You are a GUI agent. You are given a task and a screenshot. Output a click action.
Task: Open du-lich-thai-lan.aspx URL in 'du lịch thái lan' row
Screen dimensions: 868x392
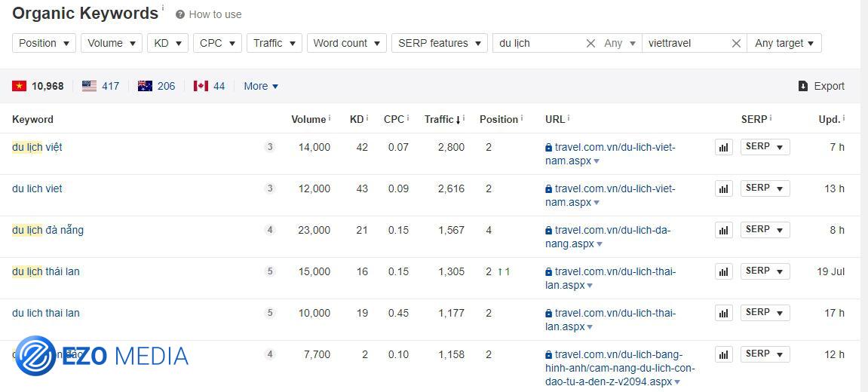point(610,278)
